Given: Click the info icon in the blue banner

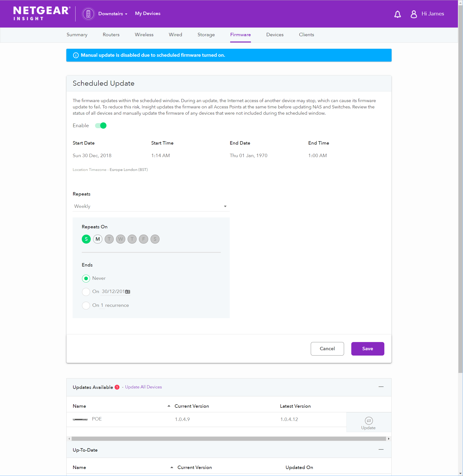Looking at the screenshot, I should point(76,55).
